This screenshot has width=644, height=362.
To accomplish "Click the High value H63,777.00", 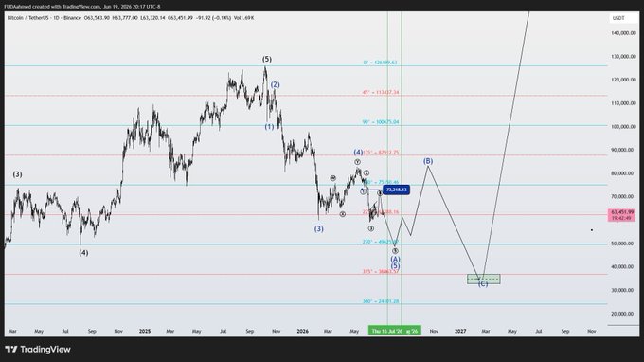I will click(125, 18).
